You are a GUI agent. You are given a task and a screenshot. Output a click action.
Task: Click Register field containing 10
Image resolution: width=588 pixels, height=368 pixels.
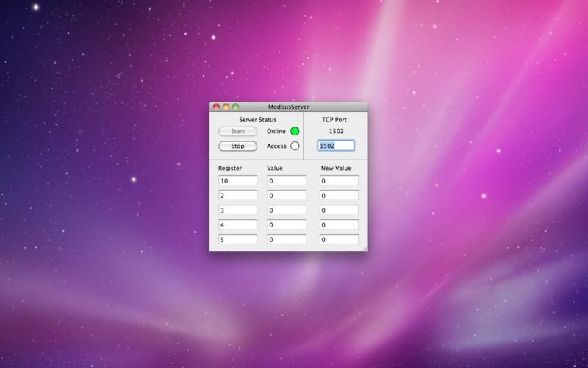(237, 180)
